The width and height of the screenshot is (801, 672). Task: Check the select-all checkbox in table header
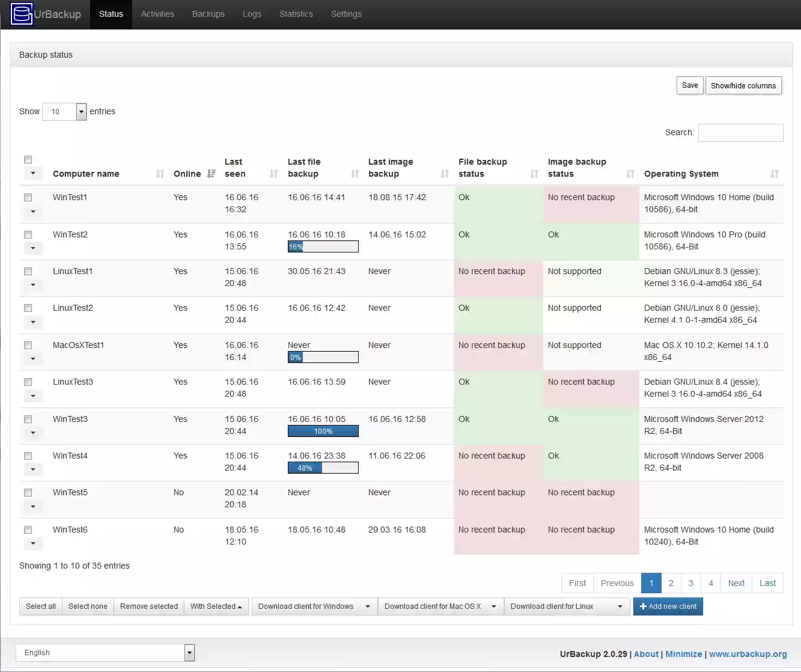(x=28, y=159)
